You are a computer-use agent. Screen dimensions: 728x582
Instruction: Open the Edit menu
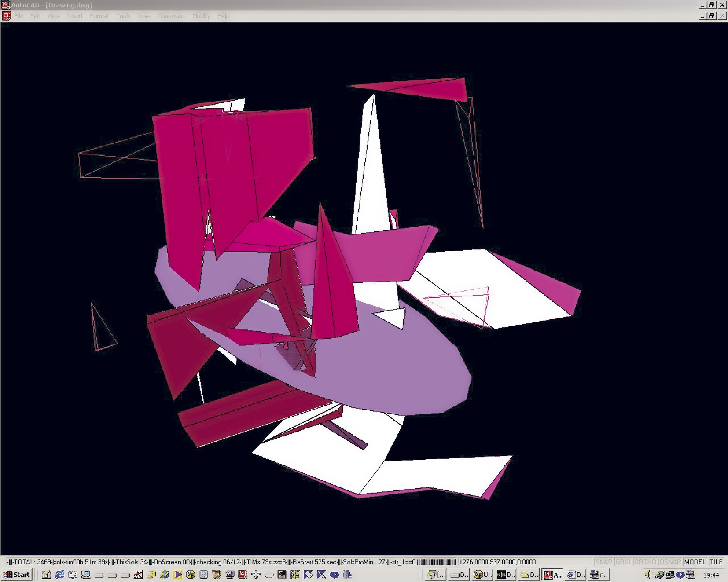pyautogui.click(x=35, y=16)
